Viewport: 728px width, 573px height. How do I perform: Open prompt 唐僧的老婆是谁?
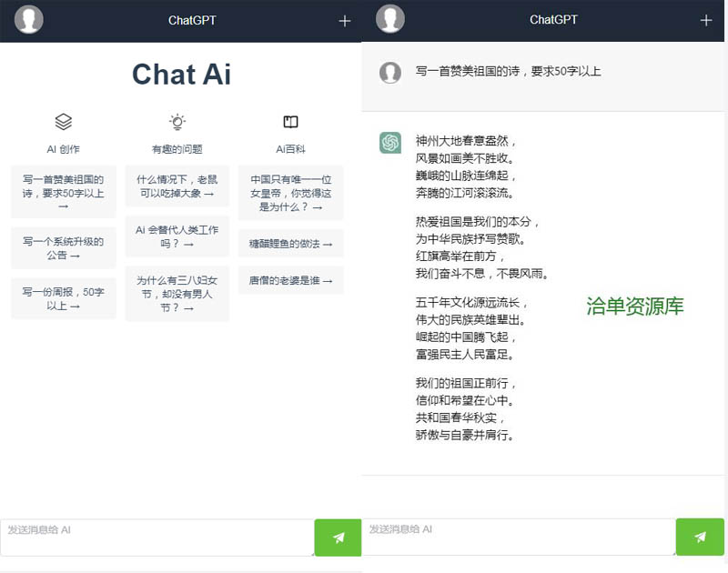[291, 280]
